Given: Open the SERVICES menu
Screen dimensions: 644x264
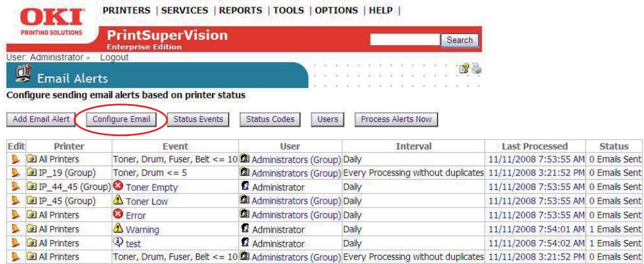Looking at the screenshot, I should [184, 10].
